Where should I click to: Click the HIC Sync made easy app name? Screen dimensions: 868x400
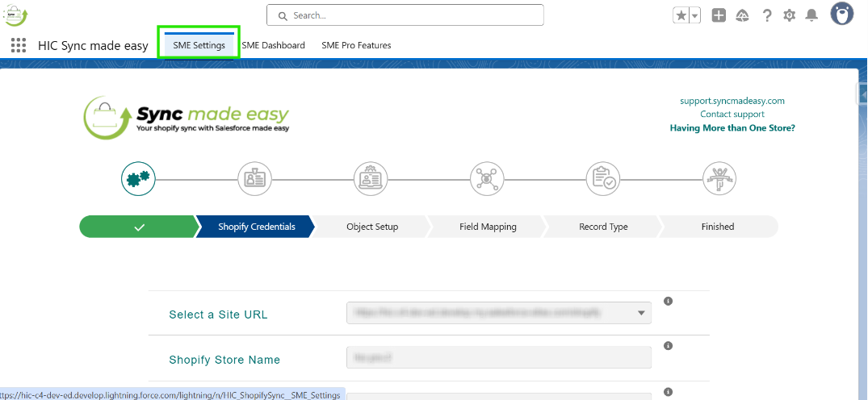pyautogui.click(x=93, y=46)
